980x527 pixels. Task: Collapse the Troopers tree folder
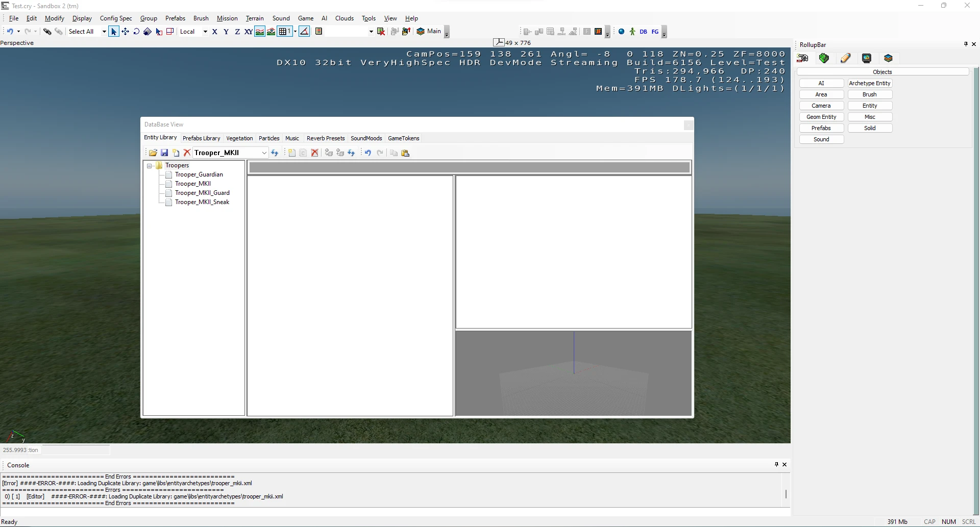(150, 166)
